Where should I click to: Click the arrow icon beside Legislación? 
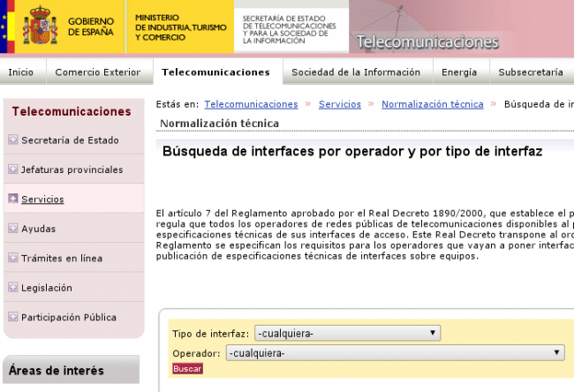(x=12, y=288)
